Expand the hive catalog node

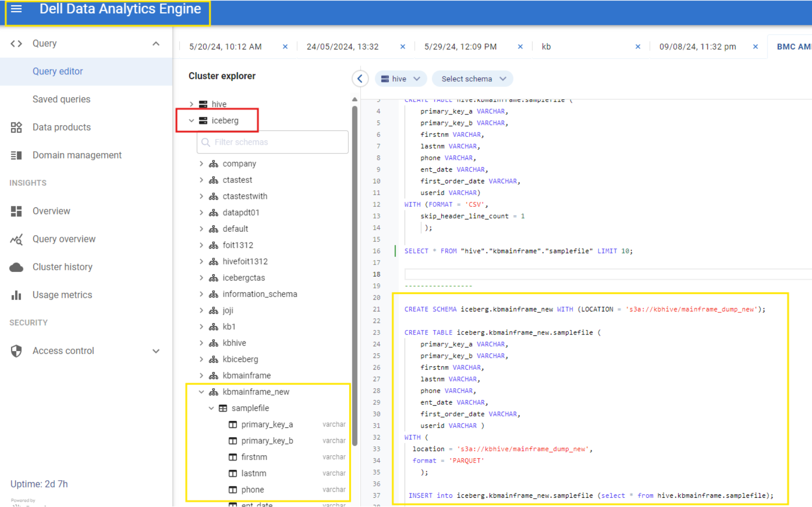[x=192, y=104]
